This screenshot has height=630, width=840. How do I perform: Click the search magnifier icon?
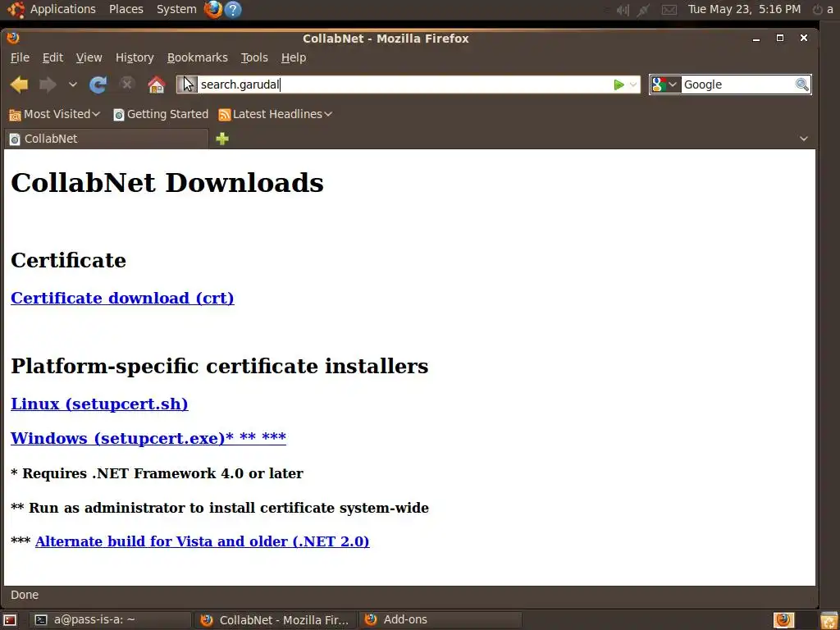point(802,84)
